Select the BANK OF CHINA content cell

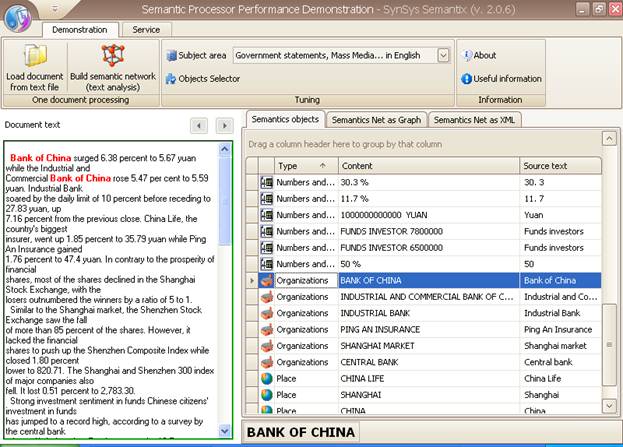429,280
